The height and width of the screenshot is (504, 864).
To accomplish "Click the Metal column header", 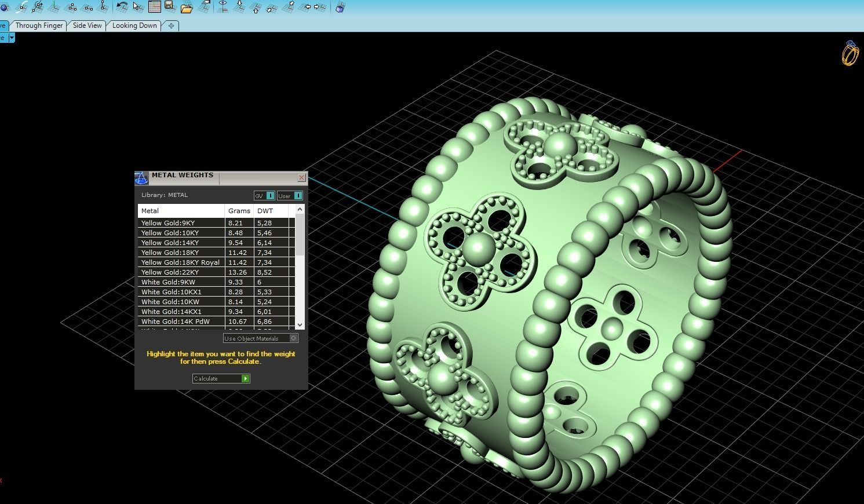I will tap(181, 211).
